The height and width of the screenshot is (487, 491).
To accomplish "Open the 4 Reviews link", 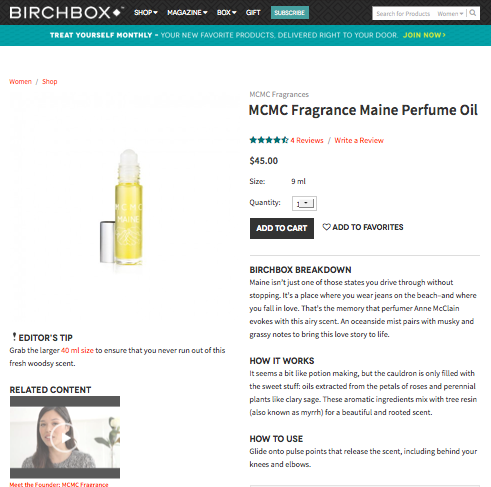I will (307, 140).
